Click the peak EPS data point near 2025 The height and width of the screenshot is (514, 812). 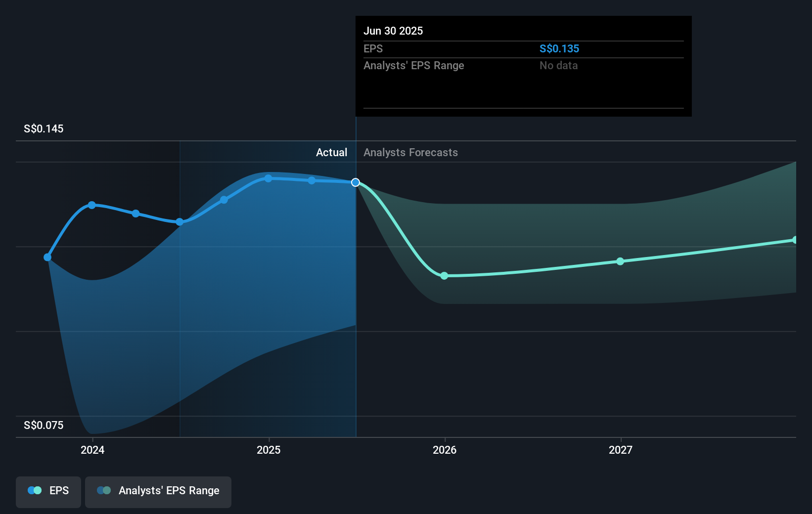tap(268, 178)
